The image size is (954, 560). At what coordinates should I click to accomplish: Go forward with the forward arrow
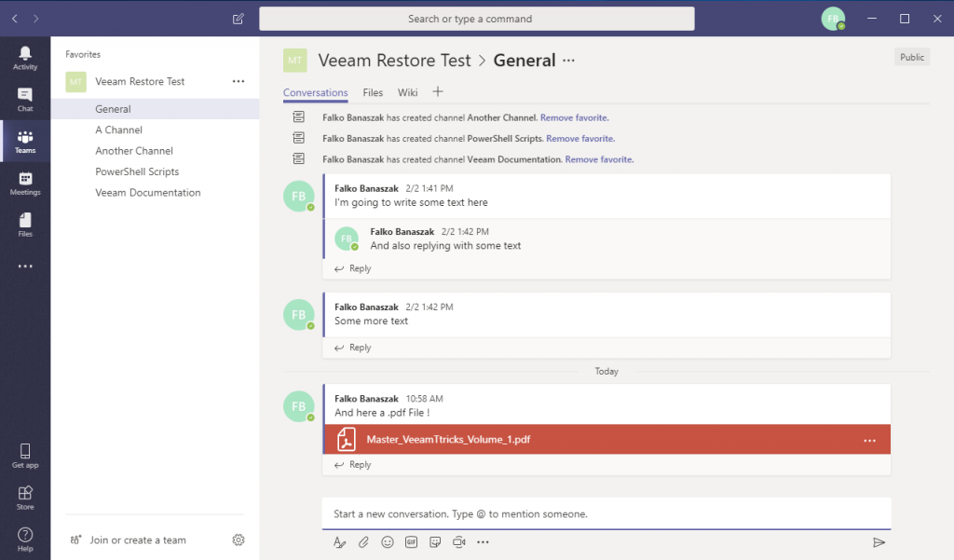coord(36,19)
